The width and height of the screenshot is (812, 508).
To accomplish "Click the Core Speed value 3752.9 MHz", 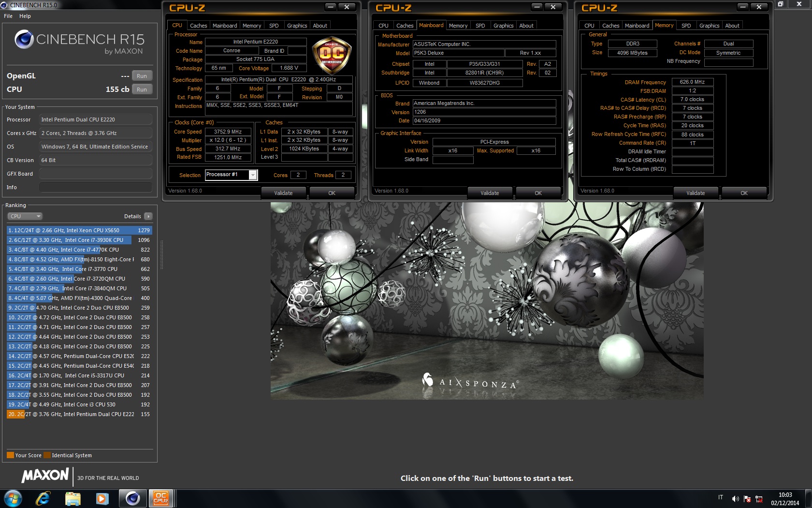I will (x=228, y=132).
